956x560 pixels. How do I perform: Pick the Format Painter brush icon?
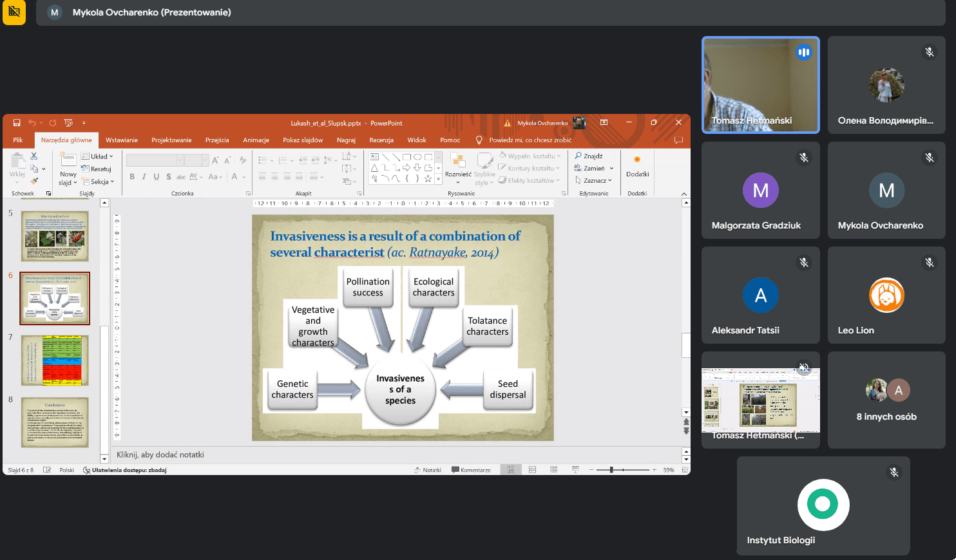click(34, 181)
